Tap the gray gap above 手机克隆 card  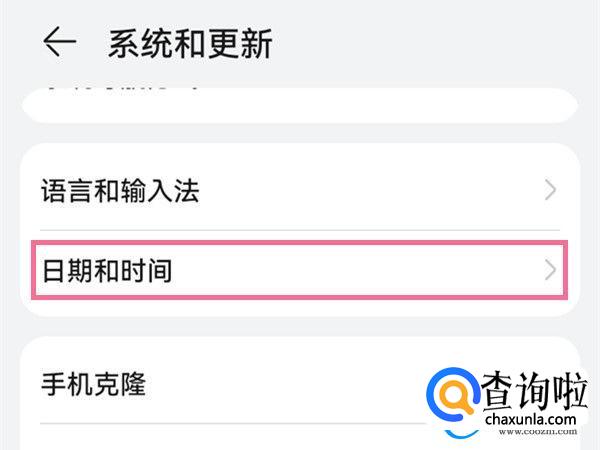(x=300, y=326)
